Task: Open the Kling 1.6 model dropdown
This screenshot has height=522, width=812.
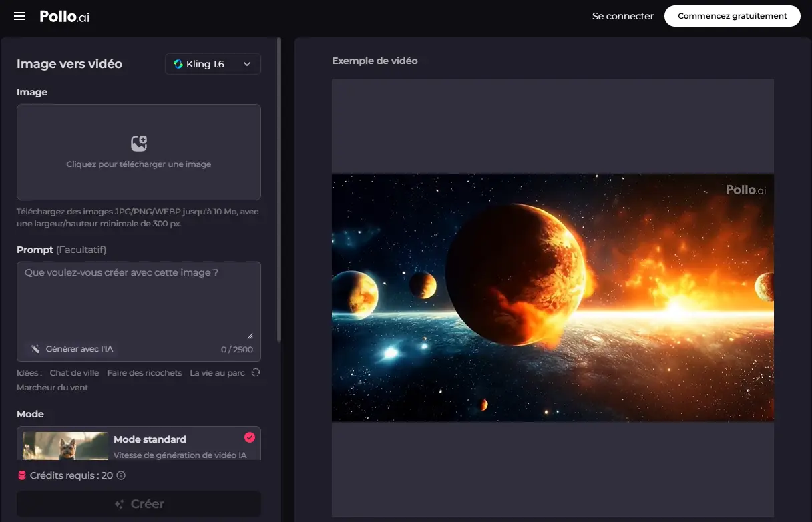Action: click(x=212, y=64)
